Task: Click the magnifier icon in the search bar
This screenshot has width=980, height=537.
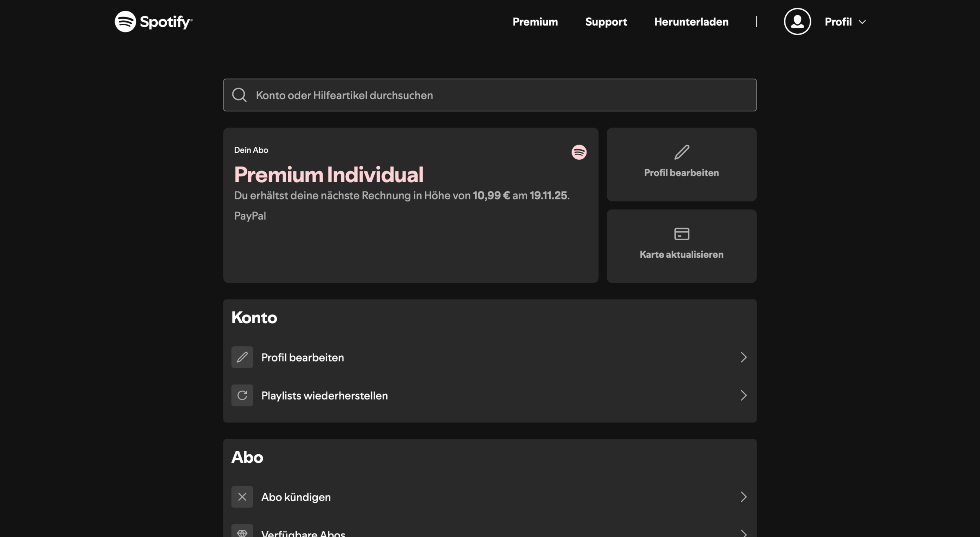Action: point(240,95)
